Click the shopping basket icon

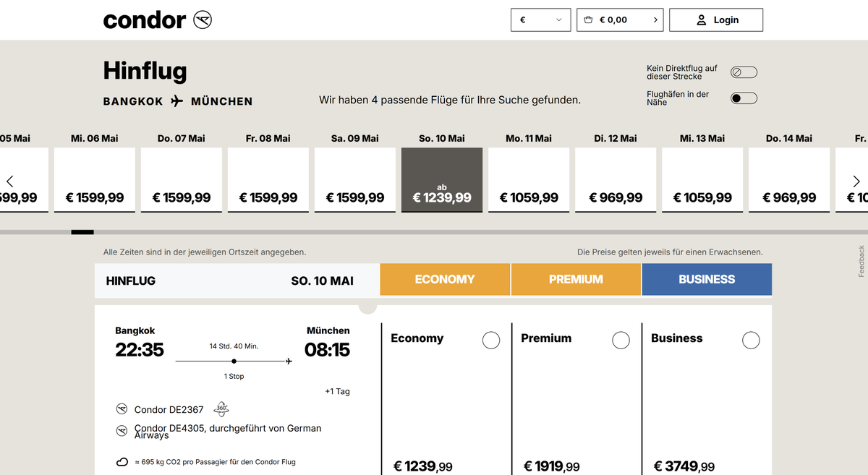click(588, 20)
